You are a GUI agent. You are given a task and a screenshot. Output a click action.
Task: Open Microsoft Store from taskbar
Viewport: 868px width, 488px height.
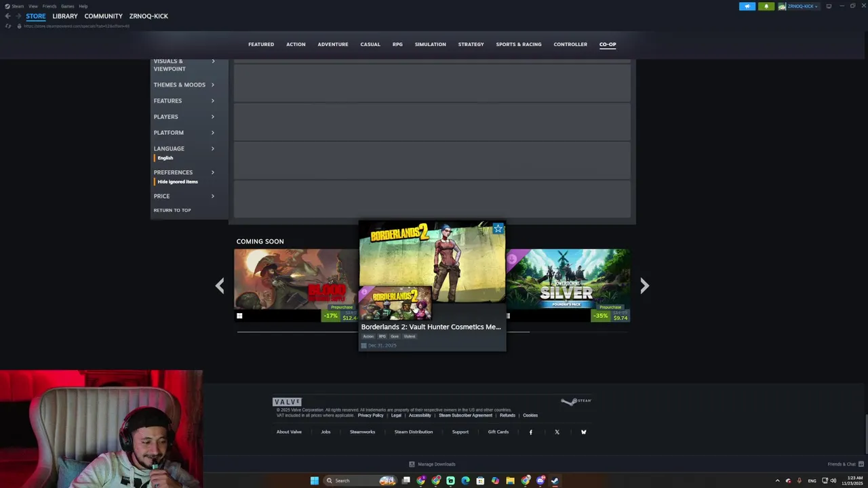tap(480, 481)
